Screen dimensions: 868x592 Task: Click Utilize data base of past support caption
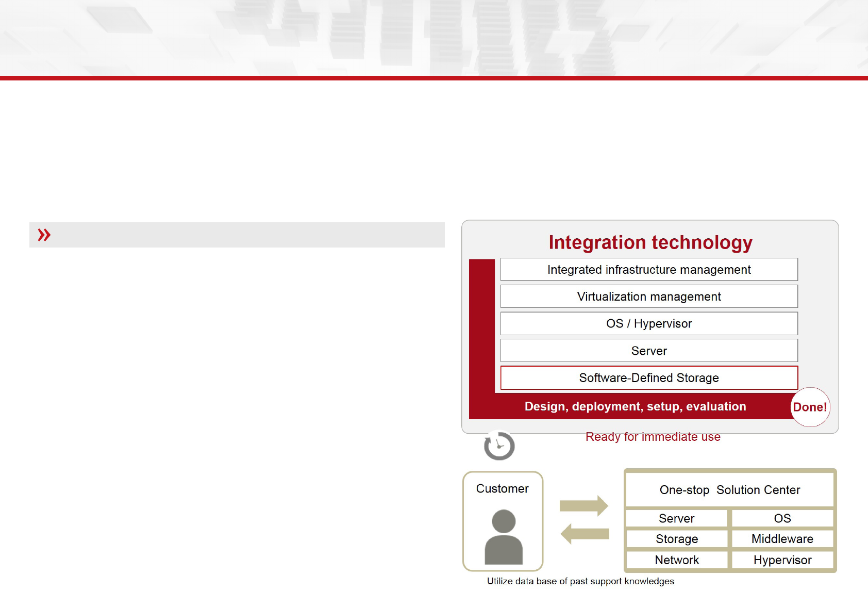(x=580, y=581)
